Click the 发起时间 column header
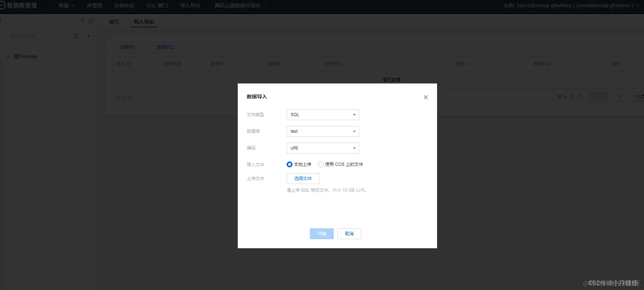 pos(542,64)
